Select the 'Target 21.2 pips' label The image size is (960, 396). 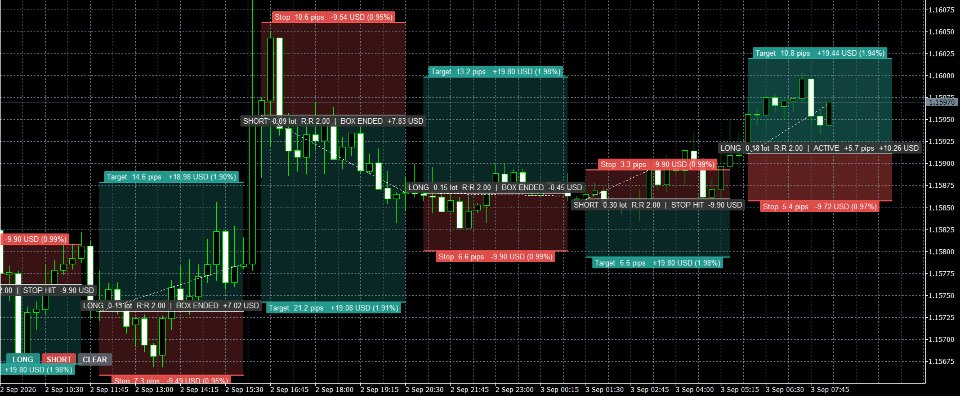click(333, 308)
